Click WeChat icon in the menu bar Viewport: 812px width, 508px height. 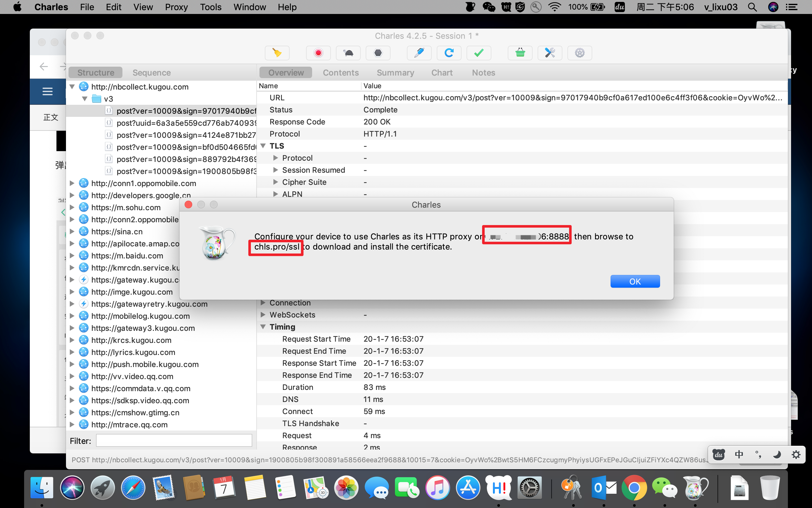pyautogui.click(x=488, y=7)
